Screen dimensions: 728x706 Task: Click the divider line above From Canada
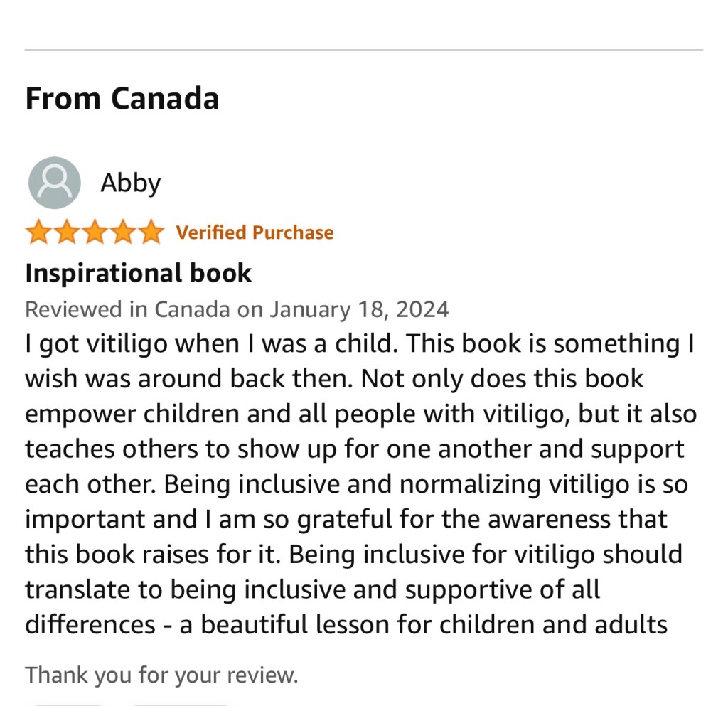tap(364, 50)
